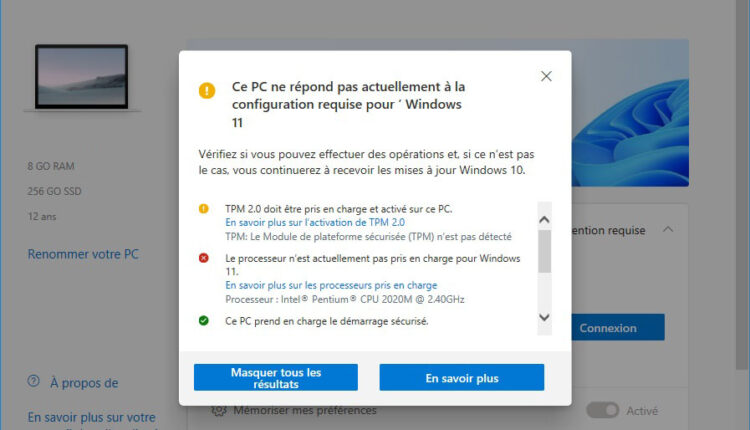
Task: Click the green secure boot check icon
Action: point(204,321)
